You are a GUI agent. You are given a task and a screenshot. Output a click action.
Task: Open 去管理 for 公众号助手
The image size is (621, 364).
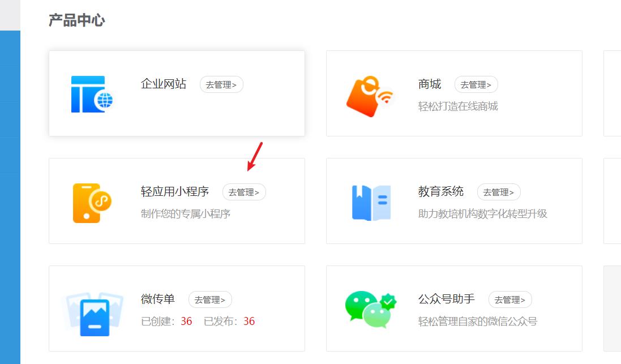pos(511,299)
